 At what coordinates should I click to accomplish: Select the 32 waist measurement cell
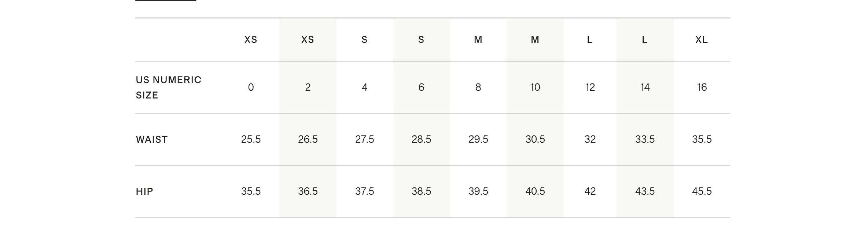[590, 139]
